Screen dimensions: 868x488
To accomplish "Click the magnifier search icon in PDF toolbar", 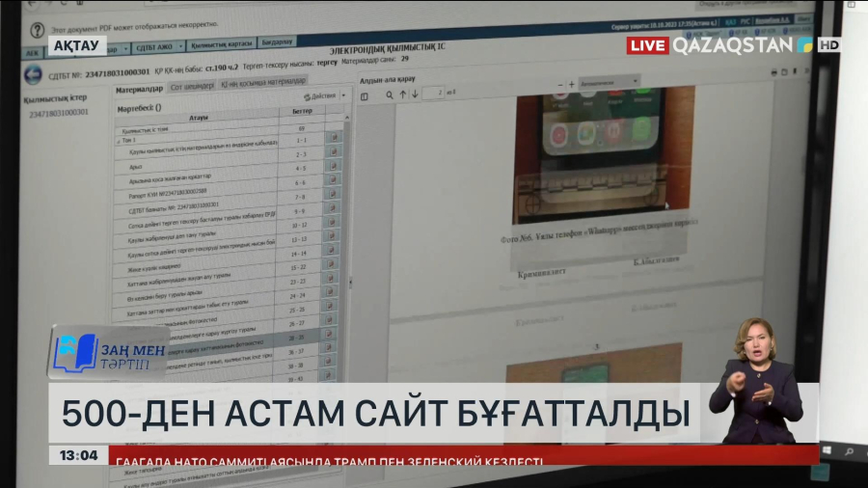I will coord(390,95).
